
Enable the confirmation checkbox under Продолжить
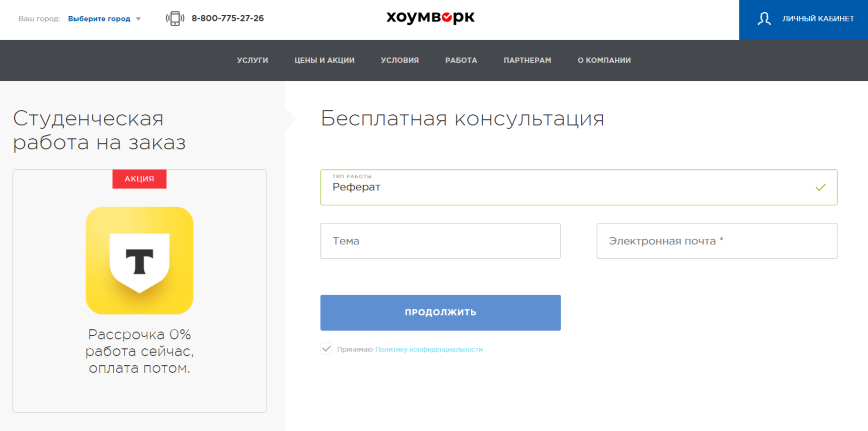326,349
